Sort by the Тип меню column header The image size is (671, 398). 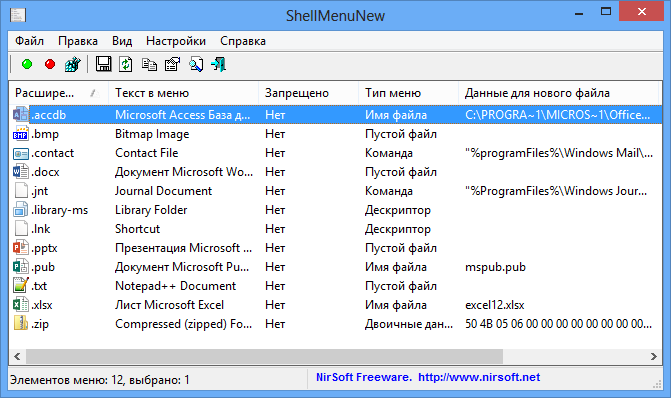coord(409,93)
